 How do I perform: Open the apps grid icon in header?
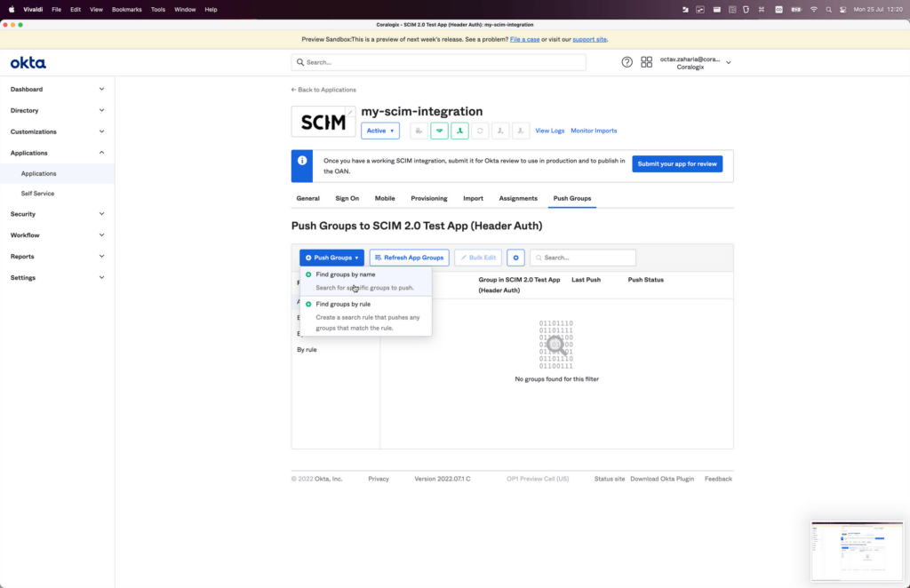coord(647,62)
